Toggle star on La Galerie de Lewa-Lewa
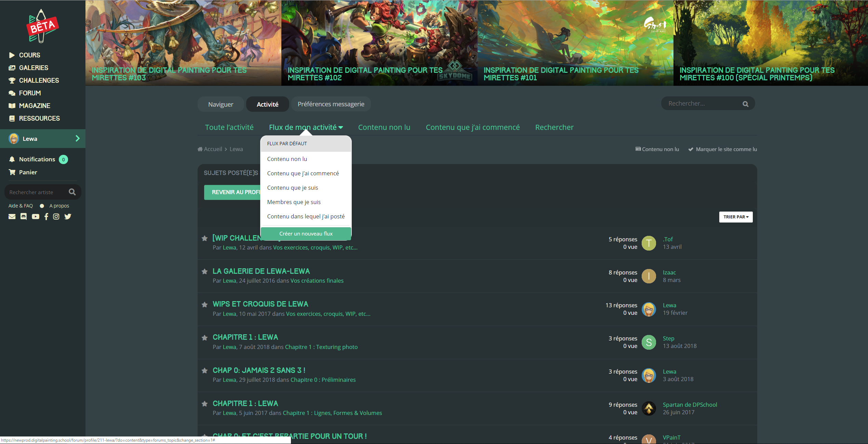 coord(205,272)
